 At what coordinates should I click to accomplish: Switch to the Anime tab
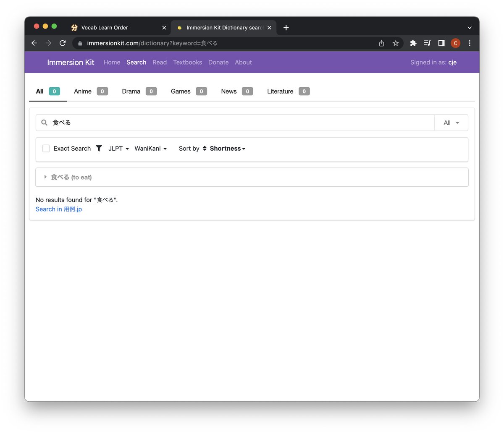(91, 91)
